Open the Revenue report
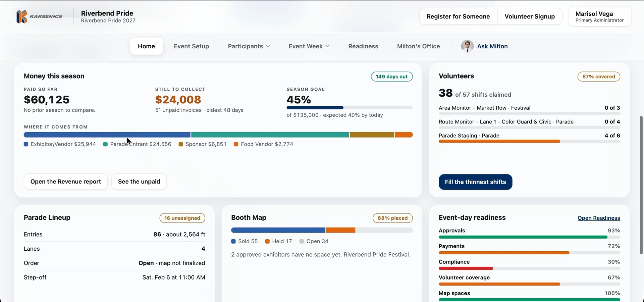 [66, 182]
